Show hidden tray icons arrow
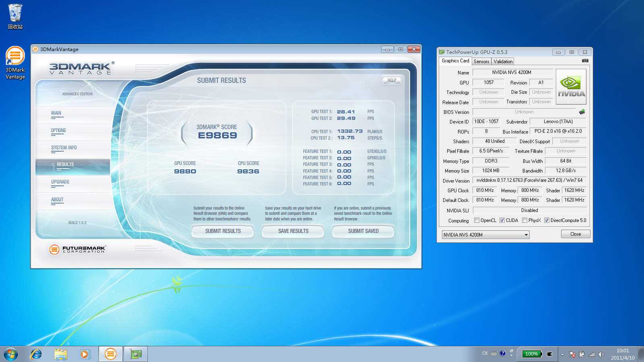644x362 pixels. 562,354
